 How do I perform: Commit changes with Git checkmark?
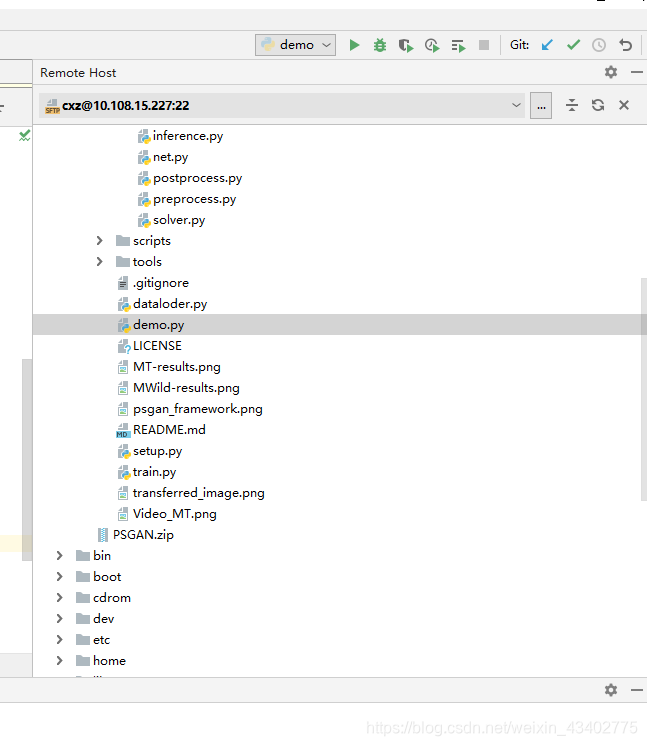click(x=573, y=45)
